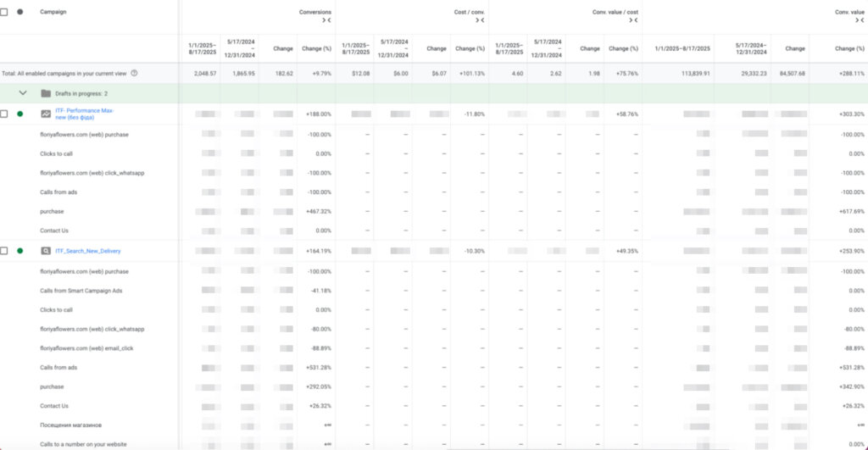Screen dimensions: 868x450
Task: Check the ITF- Performance Max campaign checkbox
Action: [4, 114]
